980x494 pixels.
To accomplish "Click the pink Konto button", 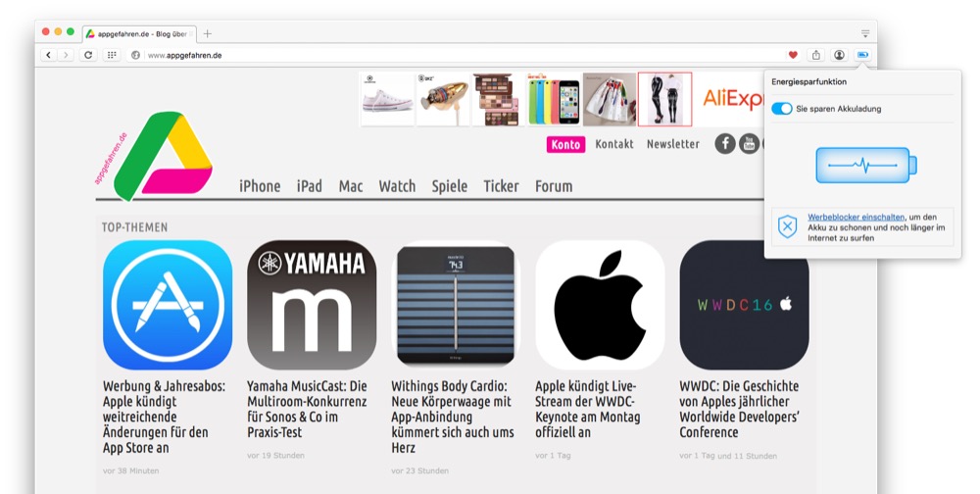I will coord(565,144).
